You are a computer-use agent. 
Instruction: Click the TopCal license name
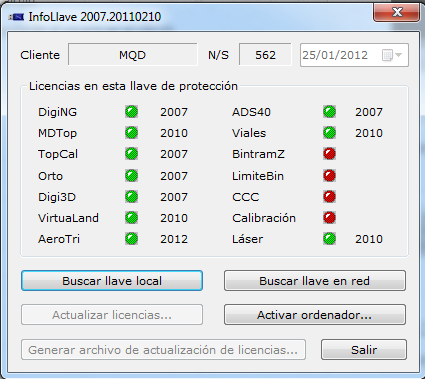coord(58,154)
